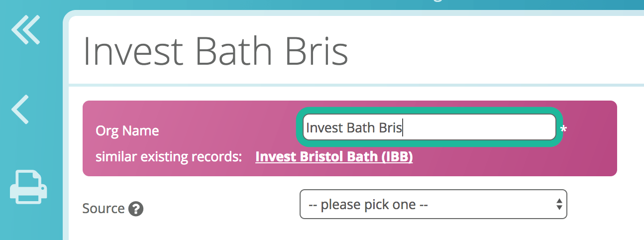Click the teal sidebar below the printer icon
644x240 pixels.
30,224
